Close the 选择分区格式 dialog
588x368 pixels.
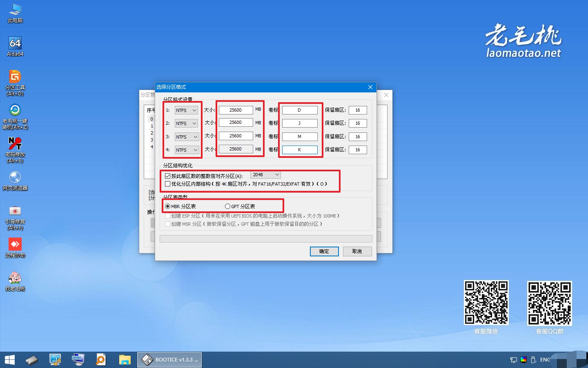pyautogui.click(x=370, y=87)
